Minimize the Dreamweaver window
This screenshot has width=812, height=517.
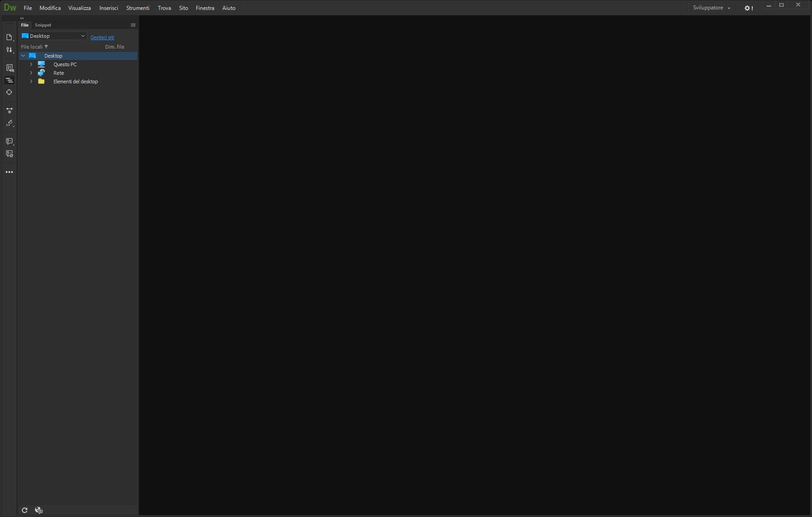769,5
